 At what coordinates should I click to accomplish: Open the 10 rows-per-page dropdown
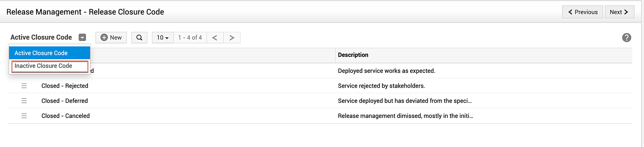(x=163, y=37)
